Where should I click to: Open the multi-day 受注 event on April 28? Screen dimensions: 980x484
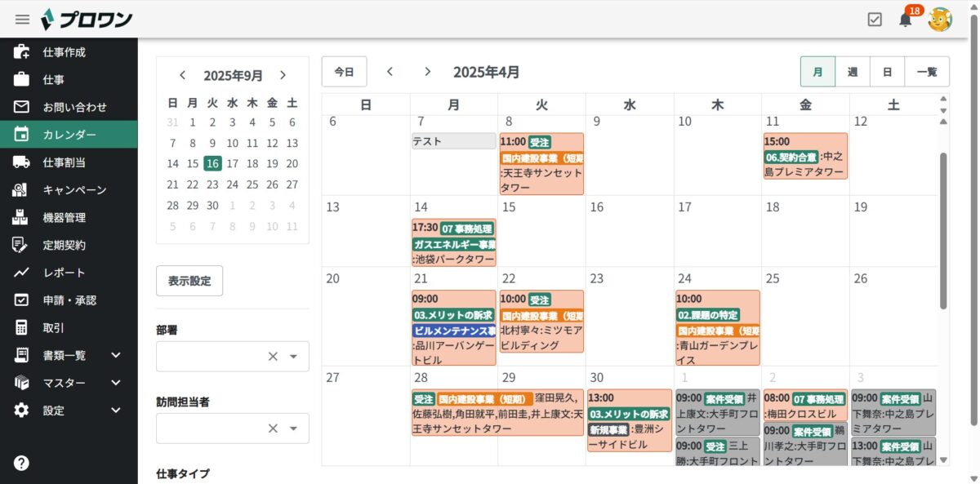(498, 413)
